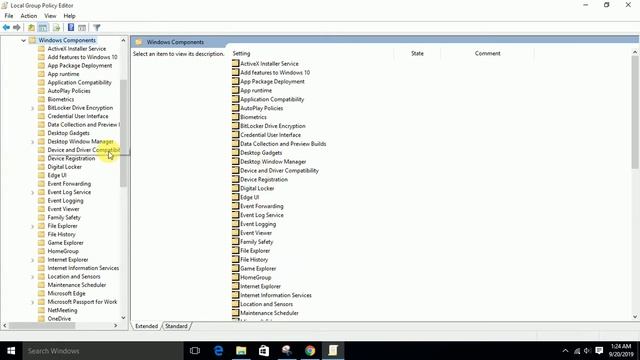Open the Action menu
The image size is (640, 360).
tap(29, 16)
